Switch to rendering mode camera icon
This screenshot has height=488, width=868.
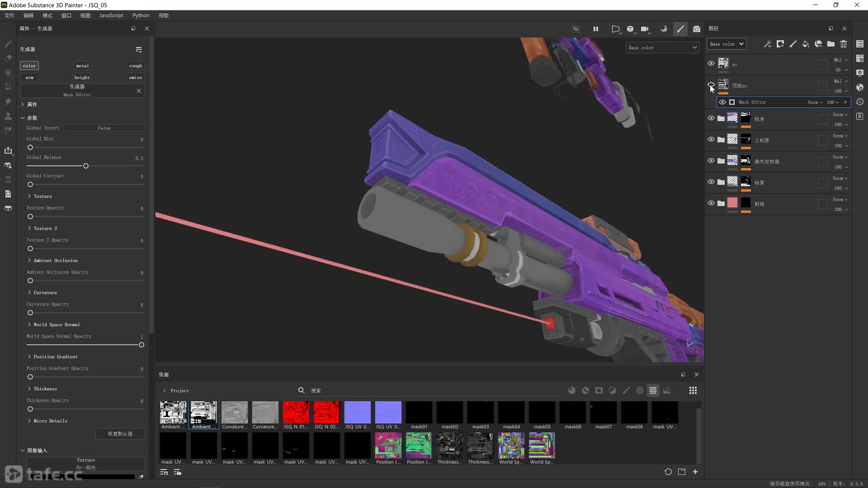coord(697,29)
